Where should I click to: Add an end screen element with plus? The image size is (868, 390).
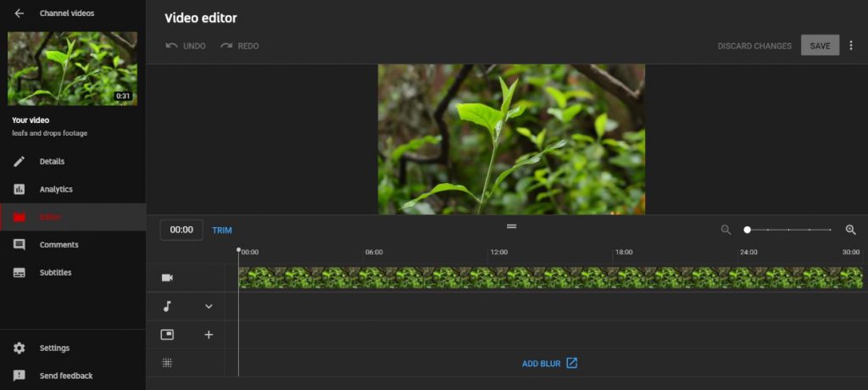coord(209,335)
